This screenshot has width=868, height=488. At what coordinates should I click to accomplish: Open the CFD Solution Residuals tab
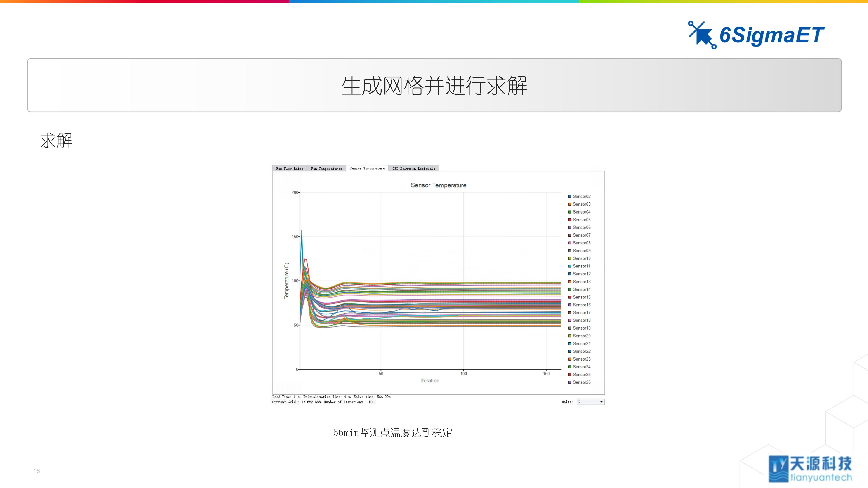pyautogui.click(x=414, y=168)
